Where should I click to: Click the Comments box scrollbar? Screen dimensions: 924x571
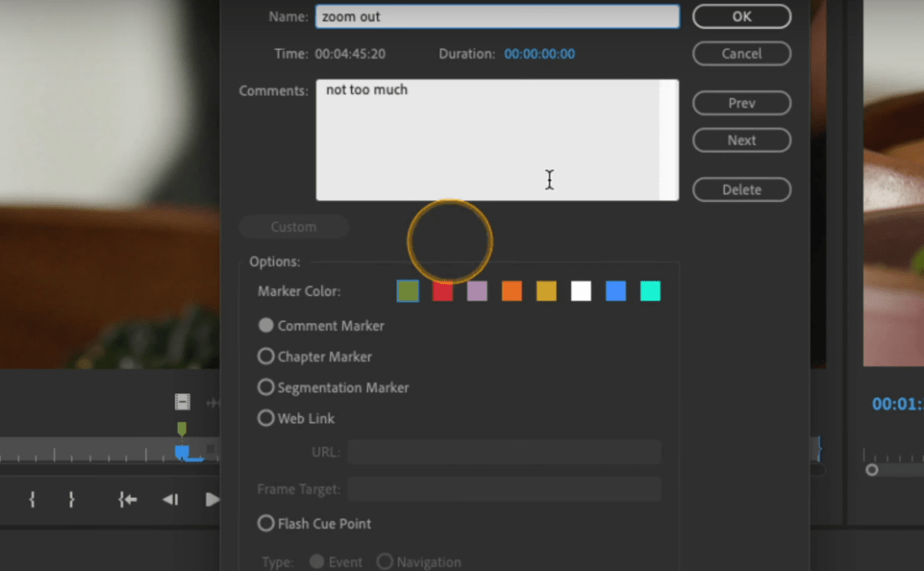point(670,140)
